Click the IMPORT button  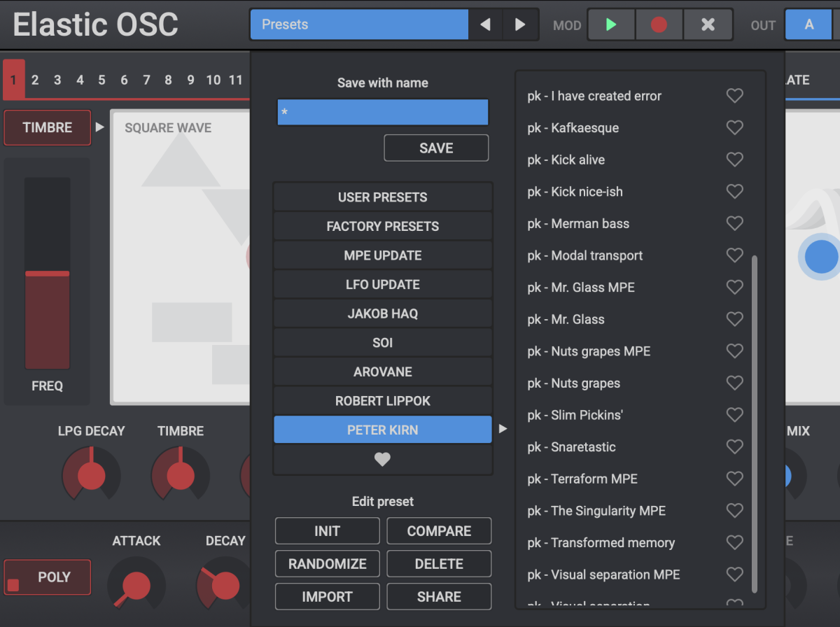click(327, 596)
